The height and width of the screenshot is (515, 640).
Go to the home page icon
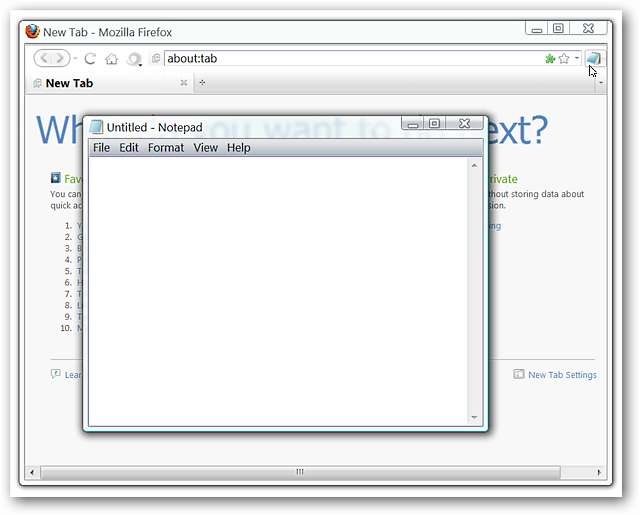click(x=111, y=60)
